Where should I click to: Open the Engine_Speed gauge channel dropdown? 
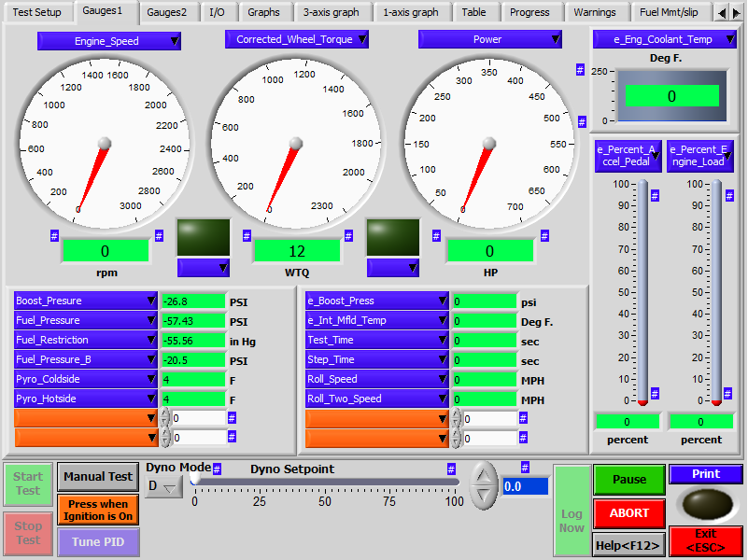pos(109,41)
